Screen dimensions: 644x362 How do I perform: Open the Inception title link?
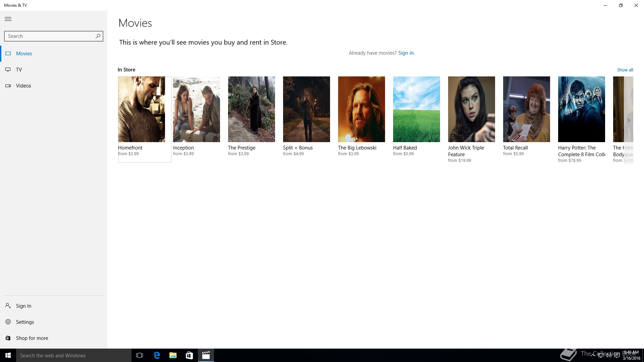click(183, 148)
